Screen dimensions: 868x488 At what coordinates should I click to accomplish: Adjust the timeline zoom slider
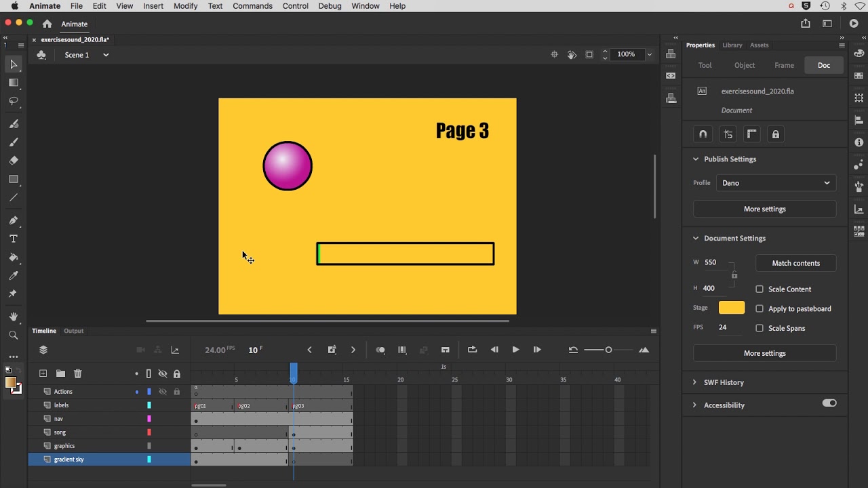tap(608, 350)
